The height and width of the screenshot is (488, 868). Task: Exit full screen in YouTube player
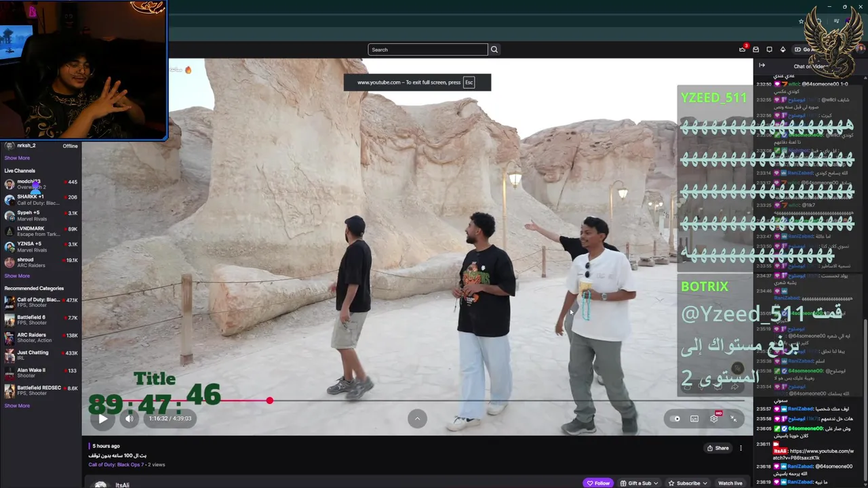[734, 419]
